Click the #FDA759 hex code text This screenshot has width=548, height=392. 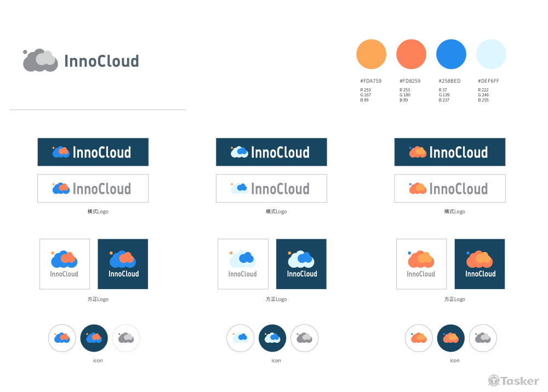point(371,81)
